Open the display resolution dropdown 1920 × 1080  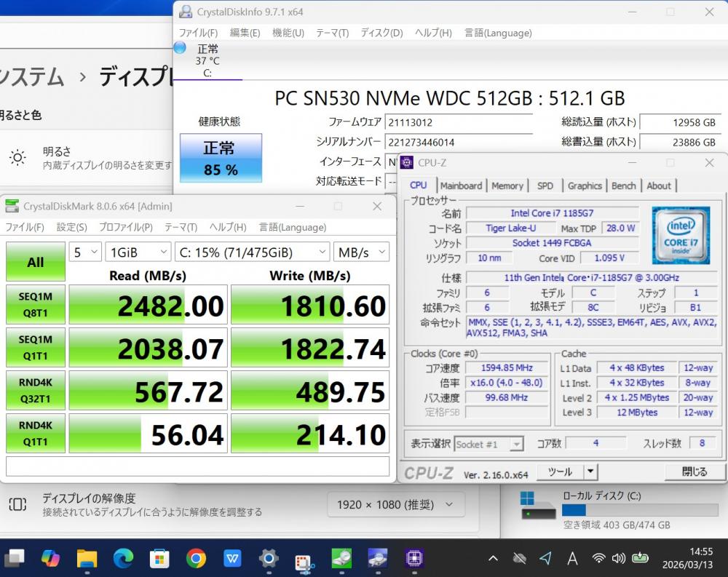(395, 504)
